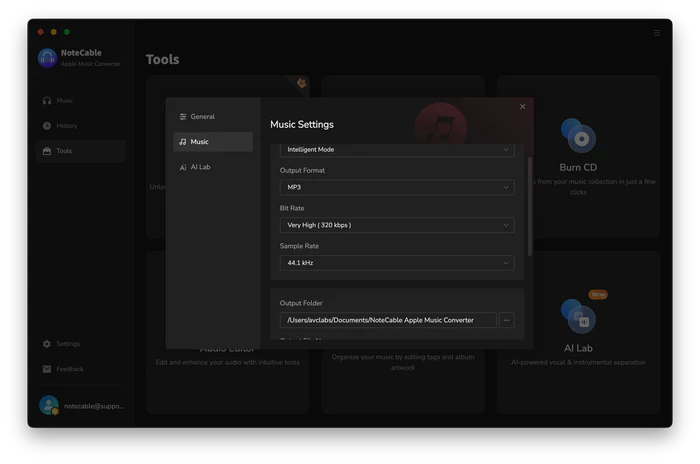Screen dimensions: 700x464
Task: Open Feedback from the sidebar
Action: [81, 369]
